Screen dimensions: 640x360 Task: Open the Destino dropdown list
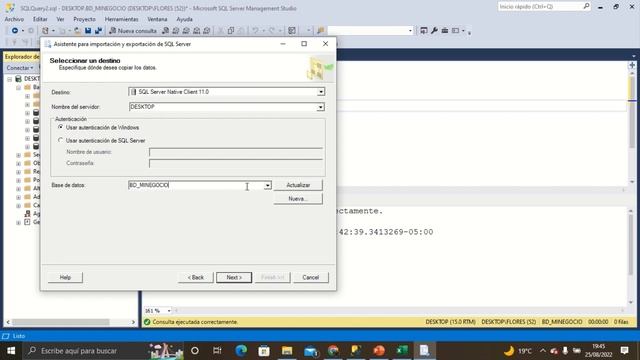click(x=321, y=92)
